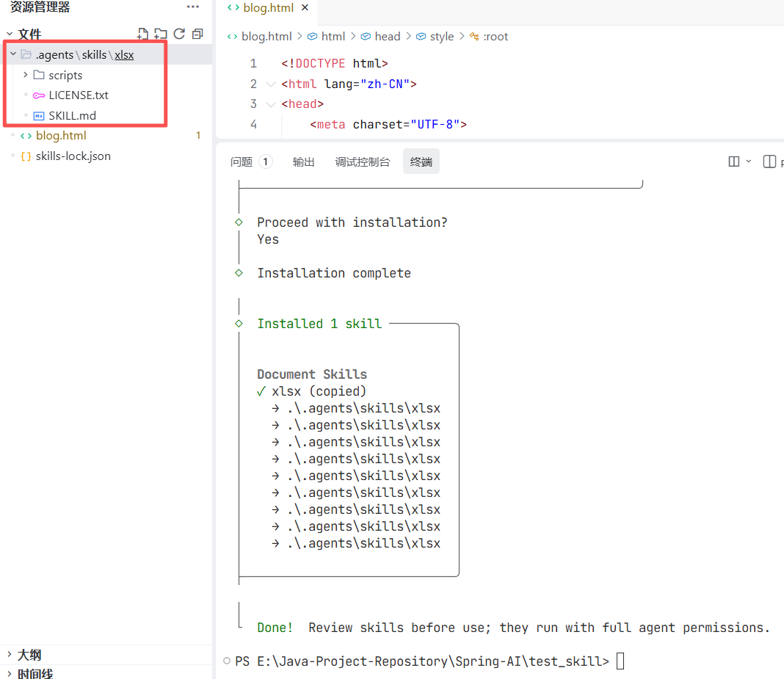Fold the html tag at line 2
The height and width of the screenshot is (679, 784).
tap(271, 84)
